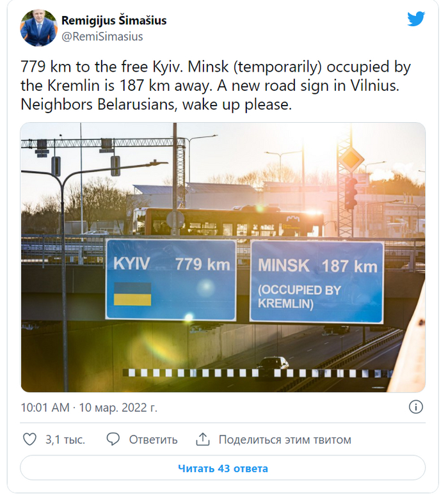The height and width of the screenshot is (495, 448).
Task: Click the Twitter bird logo
Action: coord(416,19)
